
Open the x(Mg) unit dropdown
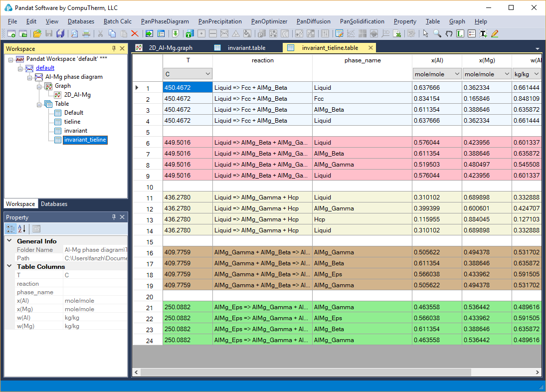click(x=506, y=74)
